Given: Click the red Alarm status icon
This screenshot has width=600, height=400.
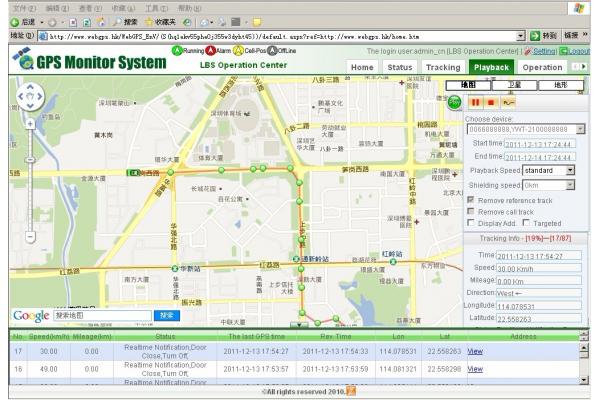Looking at the screenshot, I should pos(210,51).
